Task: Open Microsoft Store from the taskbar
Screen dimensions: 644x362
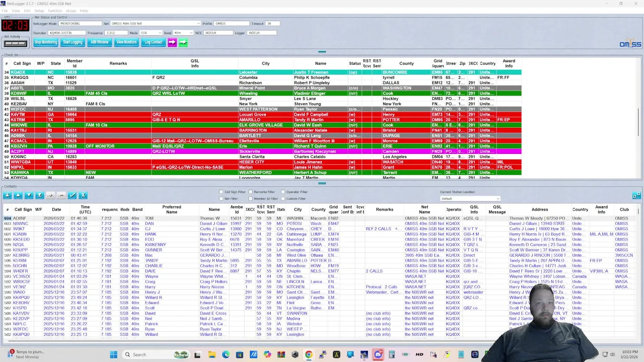Action: (x=239, y=354)
